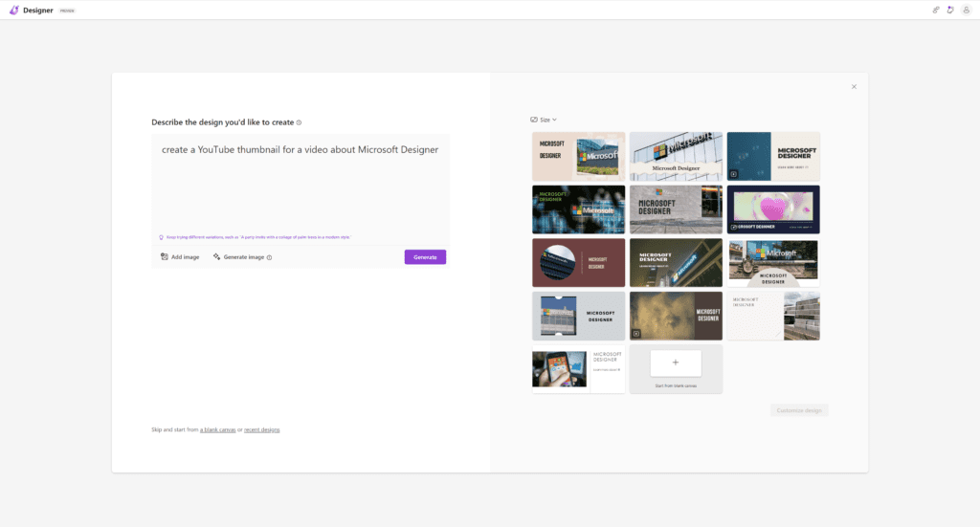Expand the Size dropdown chevron
The image size is (980, 527).
[554, 120]
